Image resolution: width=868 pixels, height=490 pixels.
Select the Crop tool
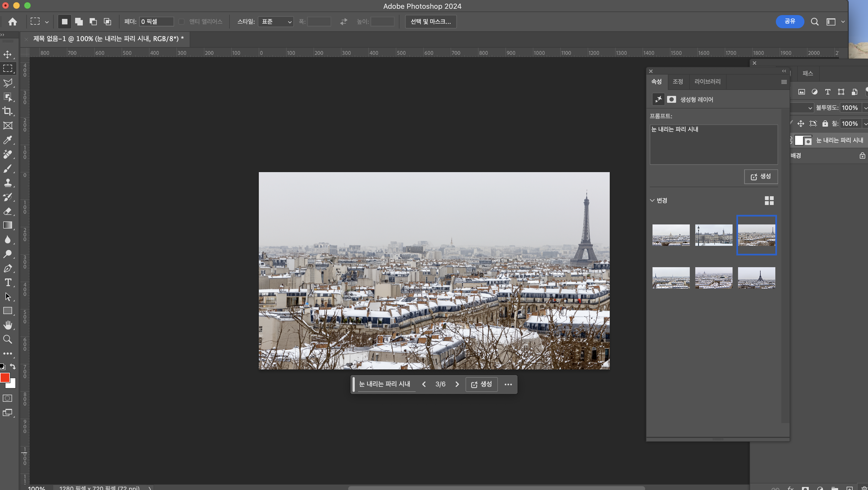(7, 111)
